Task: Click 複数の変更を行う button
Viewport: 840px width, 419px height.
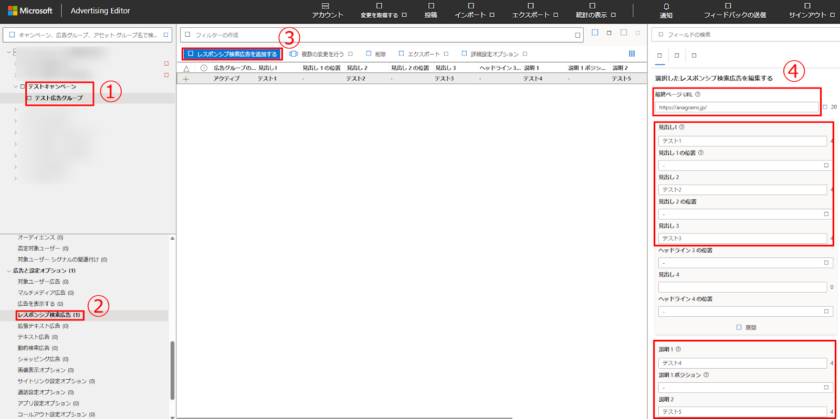Action: (x=324, y=53)
